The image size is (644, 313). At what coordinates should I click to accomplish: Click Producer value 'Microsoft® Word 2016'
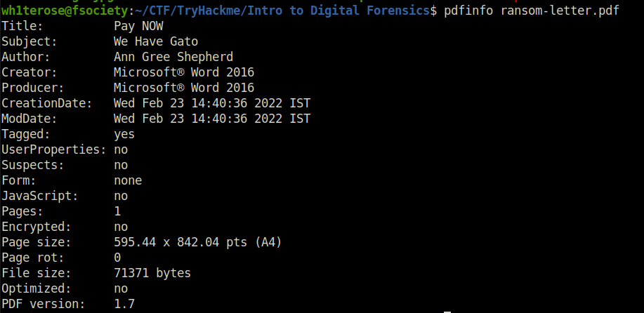click(x=184, y=88)
